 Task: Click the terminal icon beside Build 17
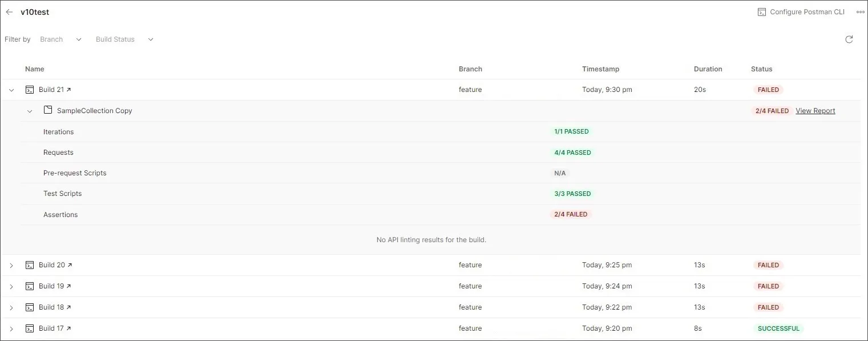point(30,328)
